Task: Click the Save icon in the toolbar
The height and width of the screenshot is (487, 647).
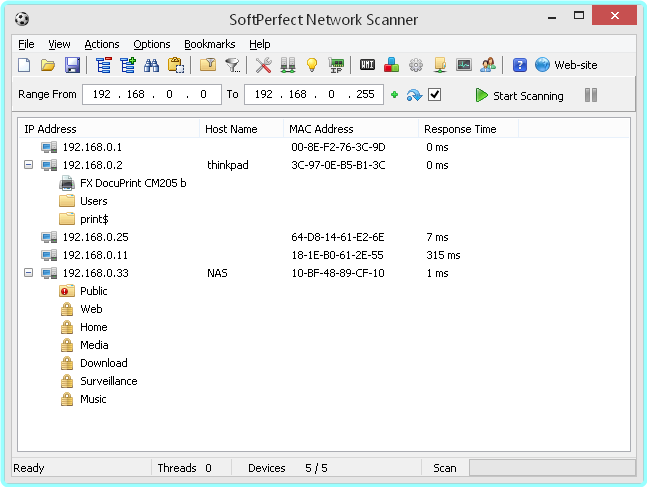Action: (72, 65)
